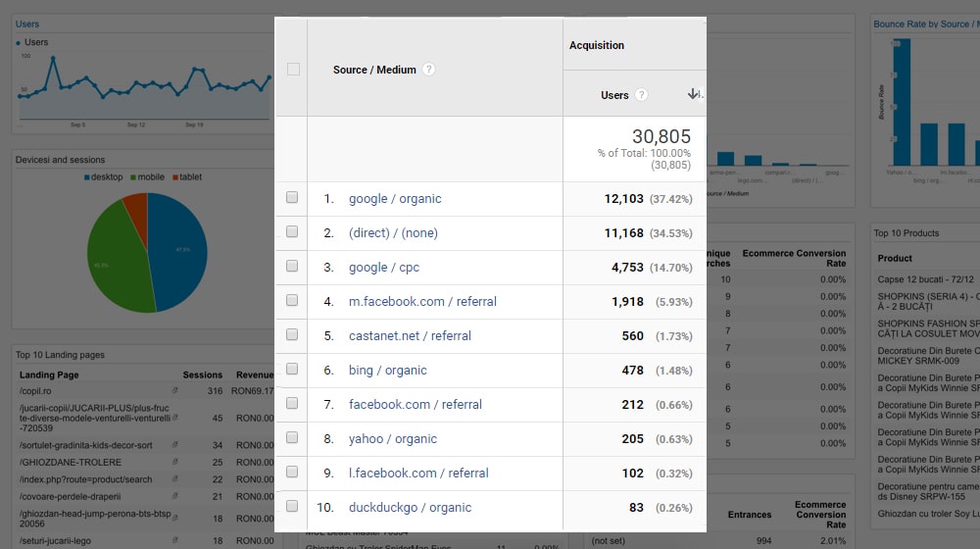The width and height of the screenshot is (980, 549).
Task: Click /seturi-jucarii-lego landing page
Action: [54, 540]
